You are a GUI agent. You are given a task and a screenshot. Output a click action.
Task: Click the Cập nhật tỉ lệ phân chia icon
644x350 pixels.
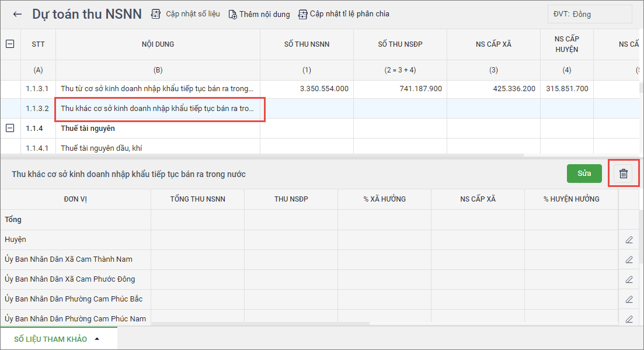point(302,14)
